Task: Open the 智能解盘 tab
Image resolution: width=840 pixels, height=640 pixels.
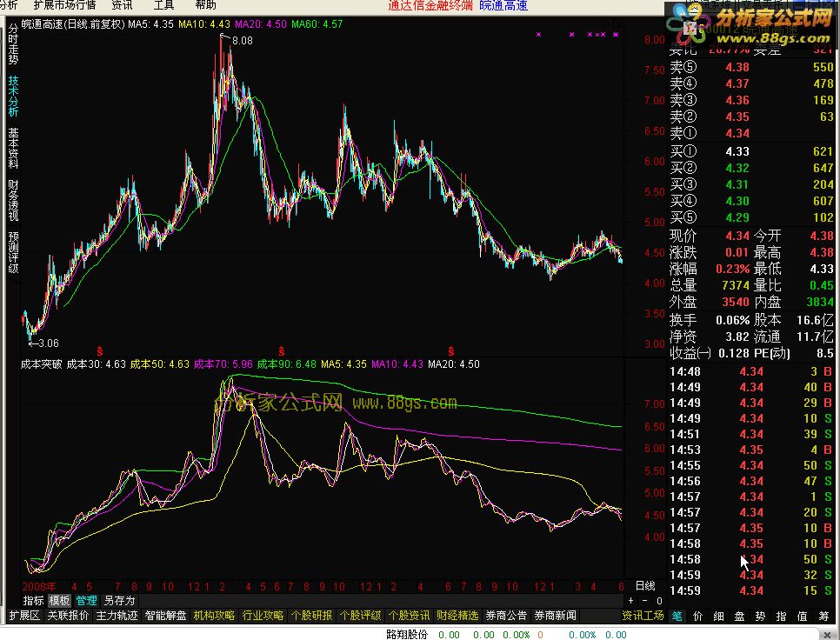Action: pyautogui.click(x=165, y=616)
